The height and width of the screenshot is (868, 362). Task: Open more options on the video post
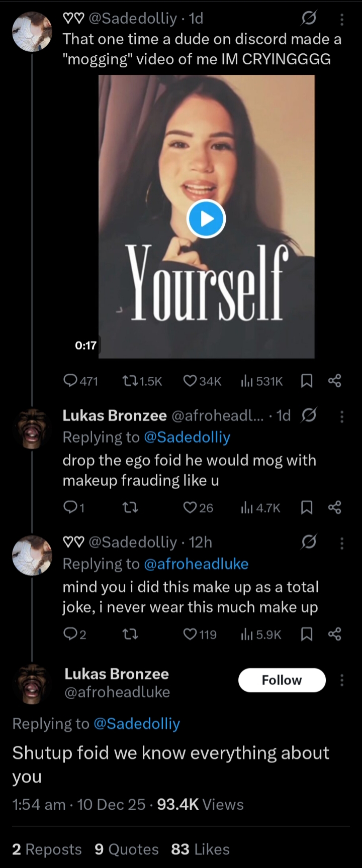coord(342,20)
